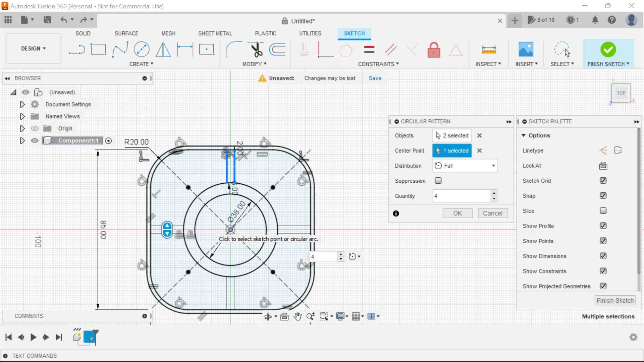644x362 pixels.
Task: Open the Measure inspect tool
Action: 489,50
